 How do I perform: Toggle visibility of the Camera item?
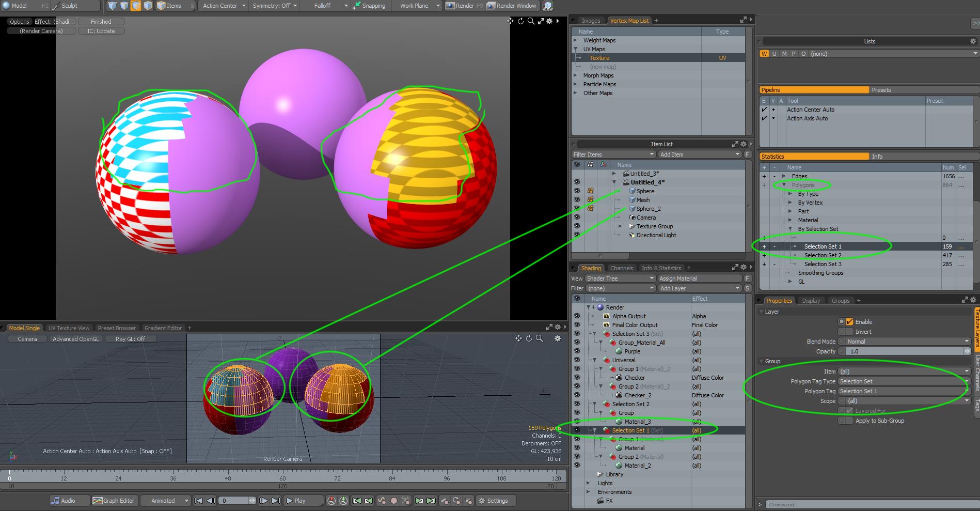pyautogui.click(x=577, y=218)
